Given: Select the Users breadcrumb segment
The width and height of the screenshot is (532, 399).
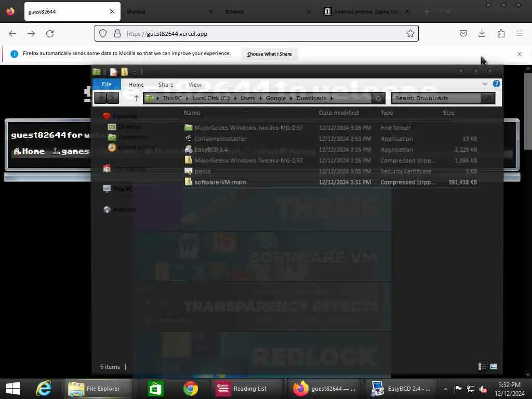Looking at the screenshot, I should pos(248,98).
